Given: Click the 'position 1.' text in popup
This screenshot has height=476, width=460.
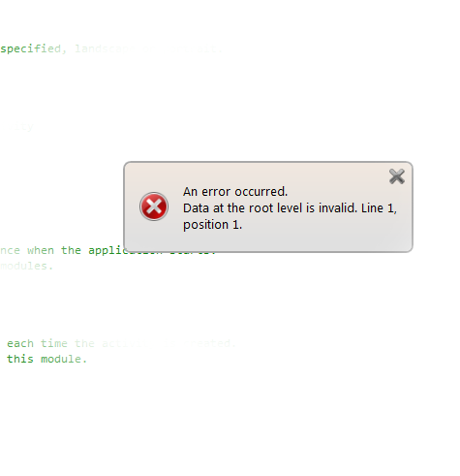Looking at the screenshot, I should (x=212, y=225).
